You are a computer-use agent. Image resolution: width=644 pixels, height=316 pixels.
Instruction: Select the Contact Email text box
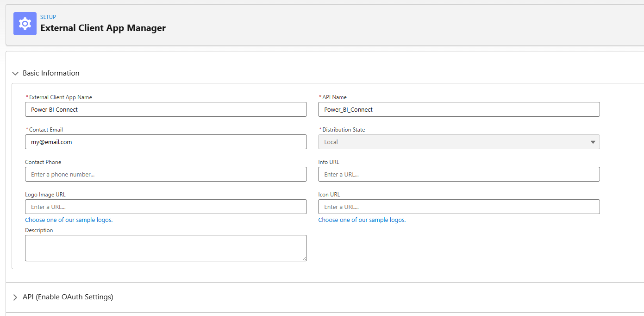[166, 142]
